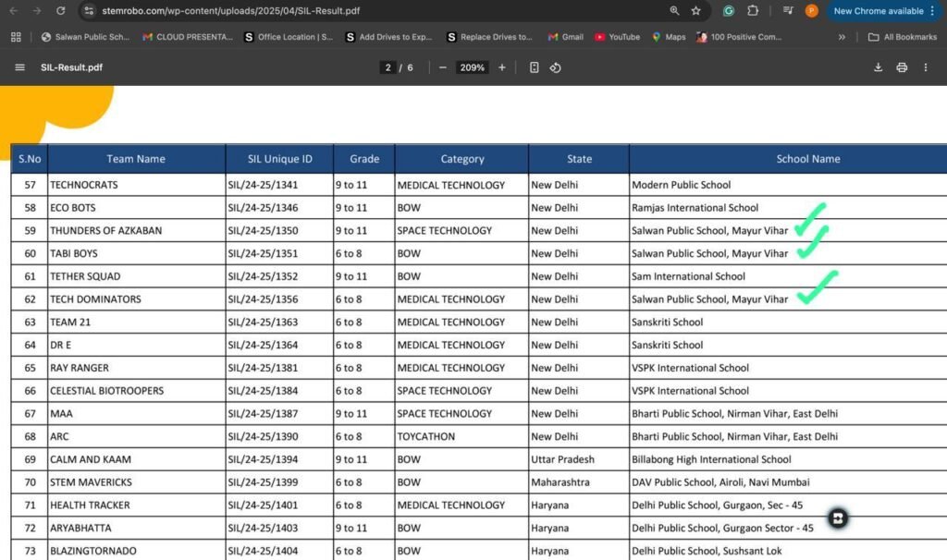
Task: Open the All Bookmarks folder
Action: 903,37
